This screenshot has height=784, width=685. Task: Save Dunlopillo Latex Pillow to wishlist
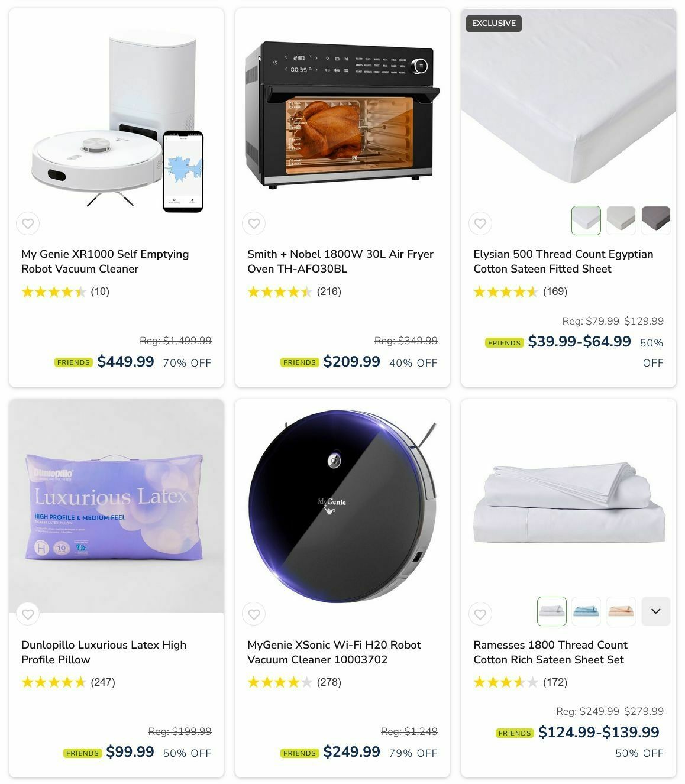tap(28, 614)
